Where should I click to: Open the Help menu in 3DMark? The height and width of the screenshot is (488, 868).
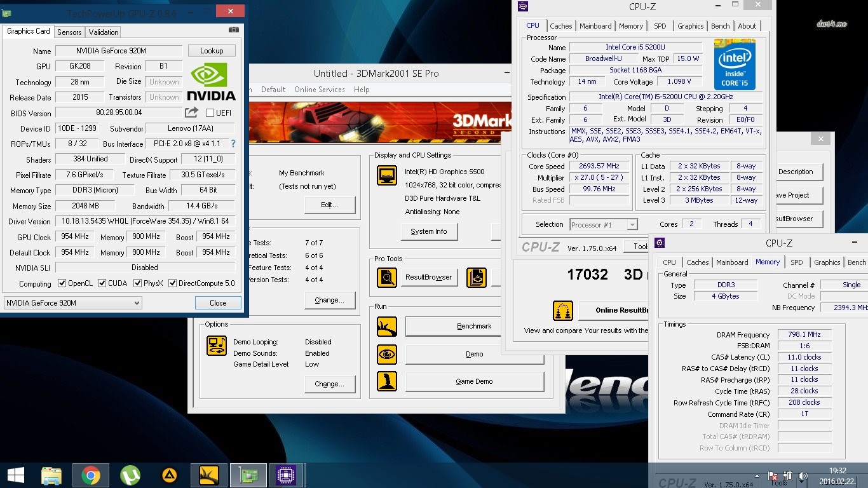click(362, 90)
